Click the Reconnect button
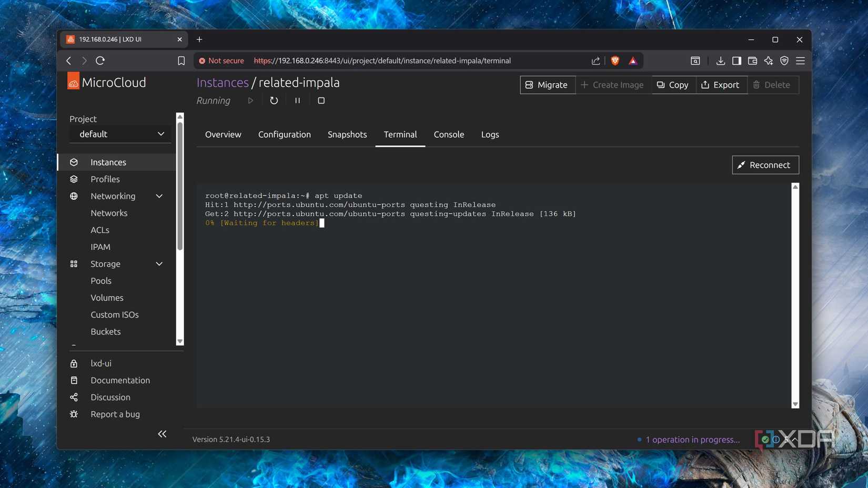The height and width of the screenshot is (488, 868). click(x=765, y=165)
